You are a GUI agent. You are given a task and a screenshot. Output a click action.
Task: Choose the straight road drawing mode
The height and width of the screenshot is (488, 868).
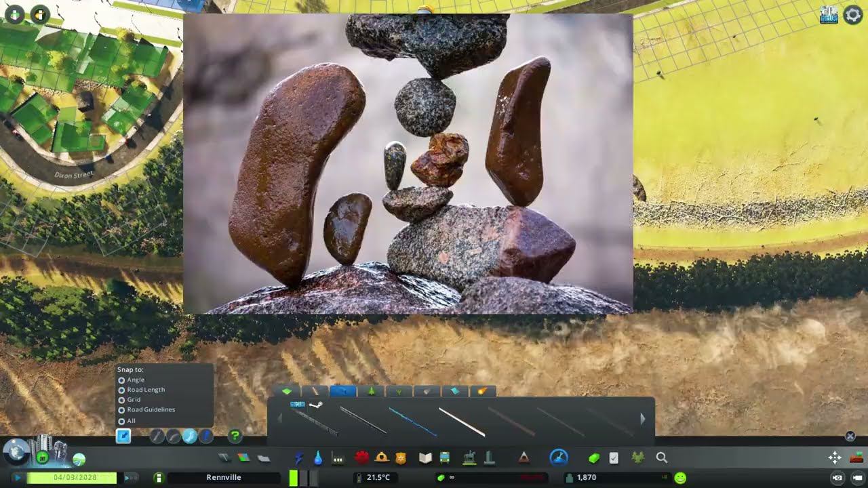[157, 436]
